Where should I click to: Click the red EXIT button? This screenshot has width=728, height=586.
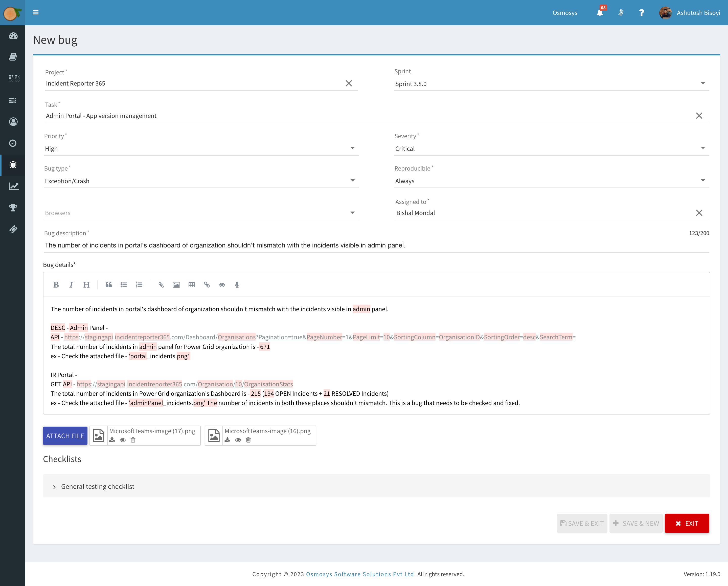[687, 523]
